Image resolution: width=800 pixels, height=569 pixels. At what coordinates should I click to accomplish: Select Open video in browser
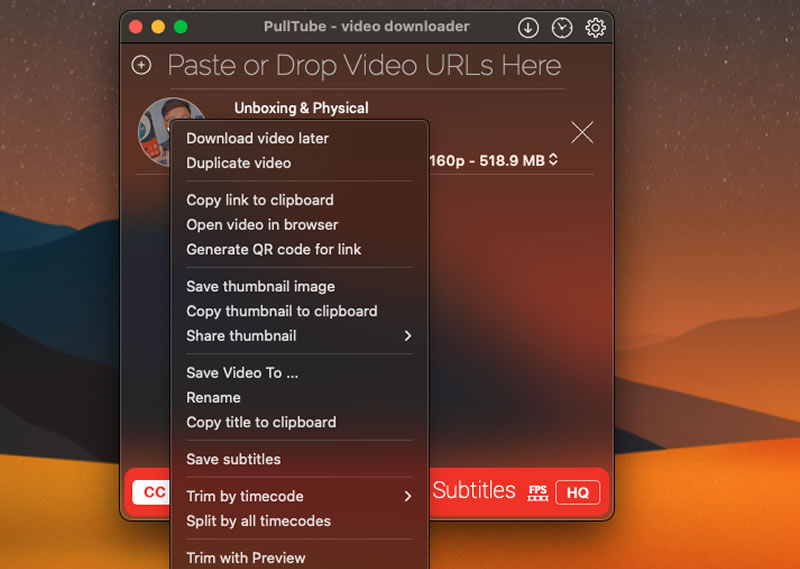click(299, 225)
